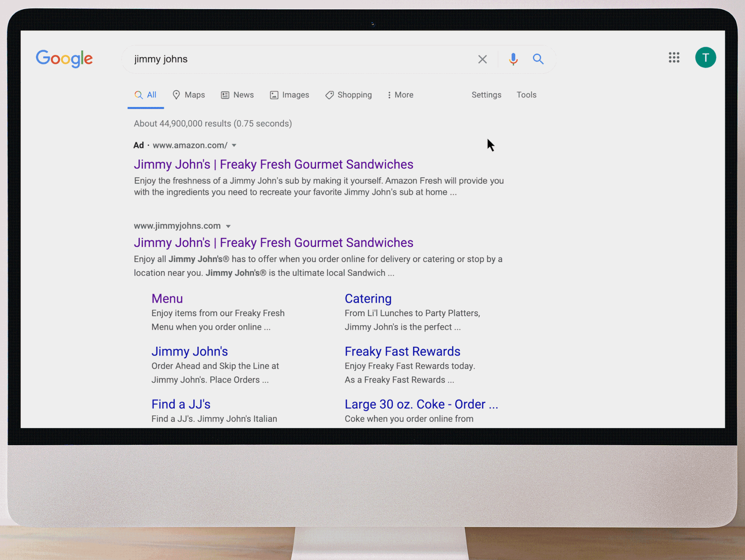Open the jimmyjohns.com Freaky Fresh Gourmet Sandwiches result
Viewport: 745px width, 560px height.
coord(274,243)
